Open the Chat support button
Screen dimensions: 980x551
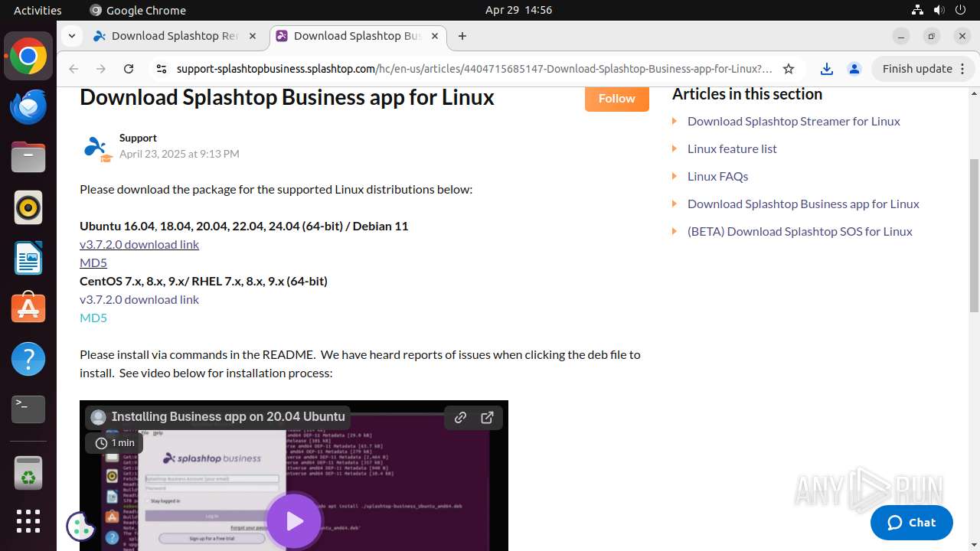coord(912,523)
